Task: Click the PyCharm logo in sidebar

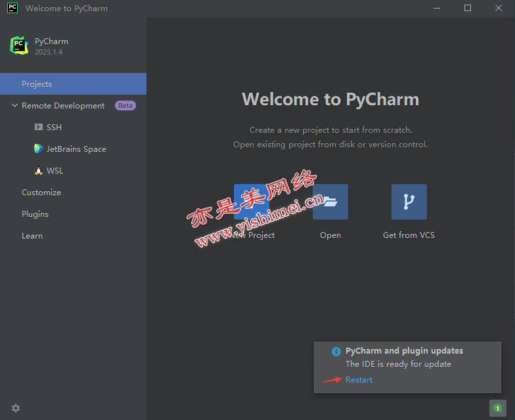Action: point(19,46)
